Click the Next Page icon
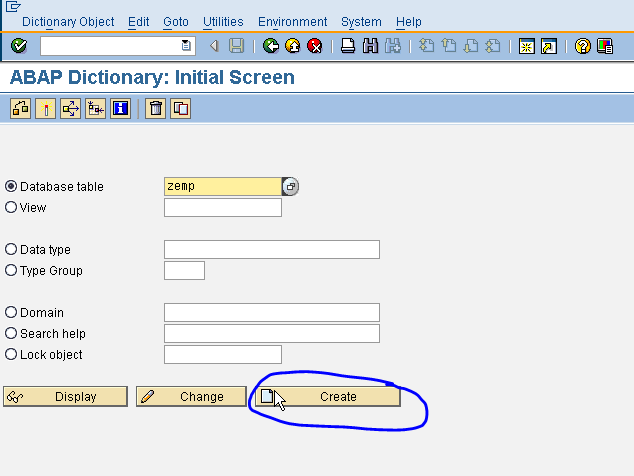This screenshot has height=476, width=634. 471,46
